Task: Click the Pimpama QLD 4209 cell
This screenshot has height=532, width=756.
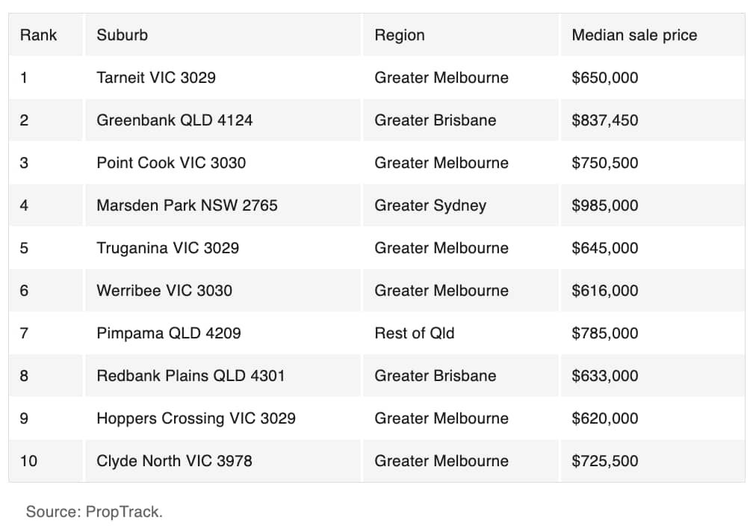Action: [x=223, y=332]
